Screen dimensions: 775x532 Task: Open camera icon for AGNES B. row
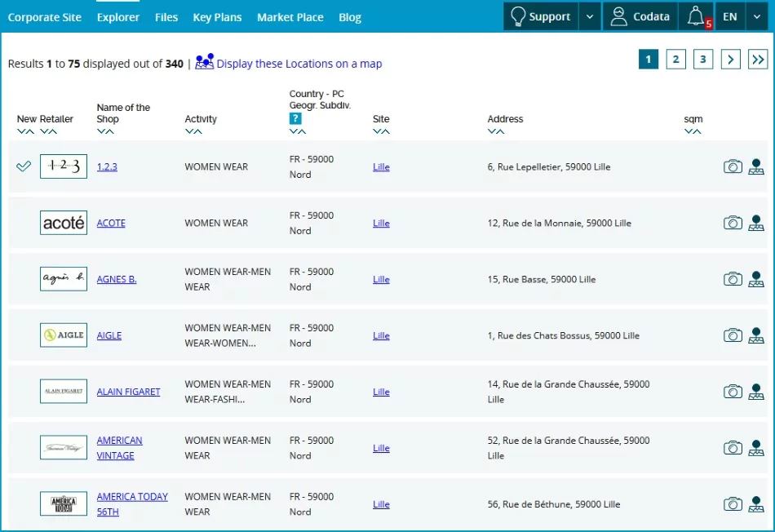[x=733, y=279]
